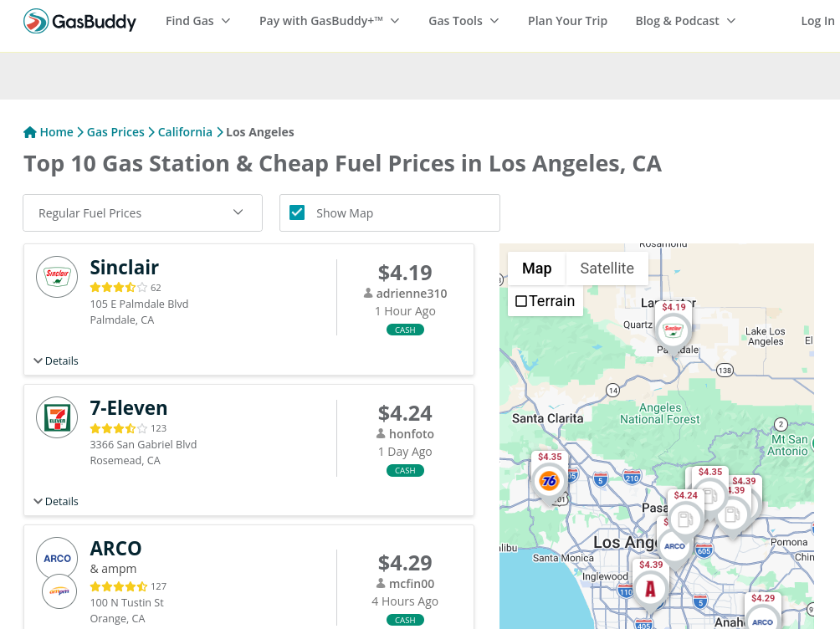Expand Details for 7-Eleven station
Screen dimensions: 840x629
tap(56, 502)
